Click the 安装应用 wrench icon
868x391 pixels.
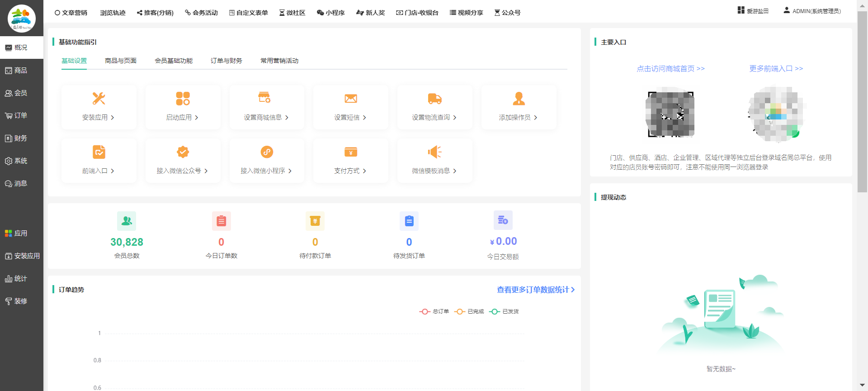click(99, 99)
